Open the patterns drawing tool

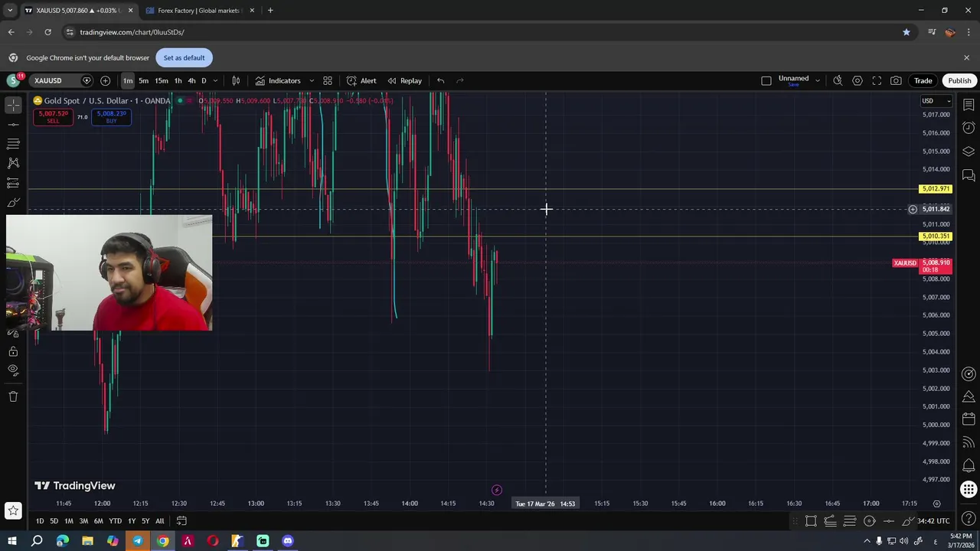[13, 163]
